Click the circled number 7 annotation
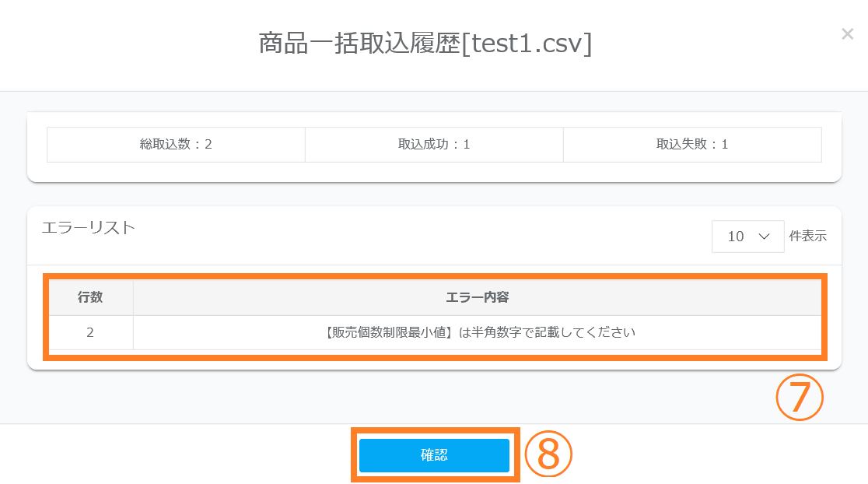The width and height of the screenshot is (868, 484). (x=799, y=398)
